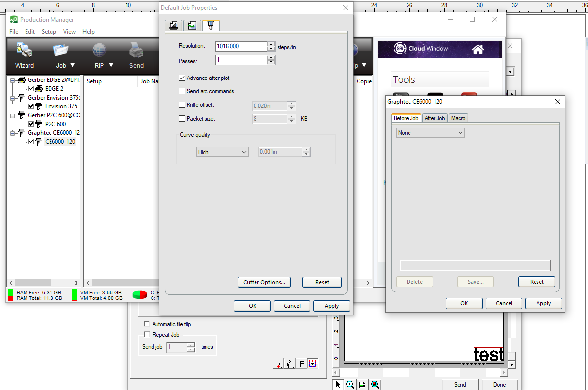588x390 pixels.
Task: Open the Setup menu
Action: click(49, 32)
